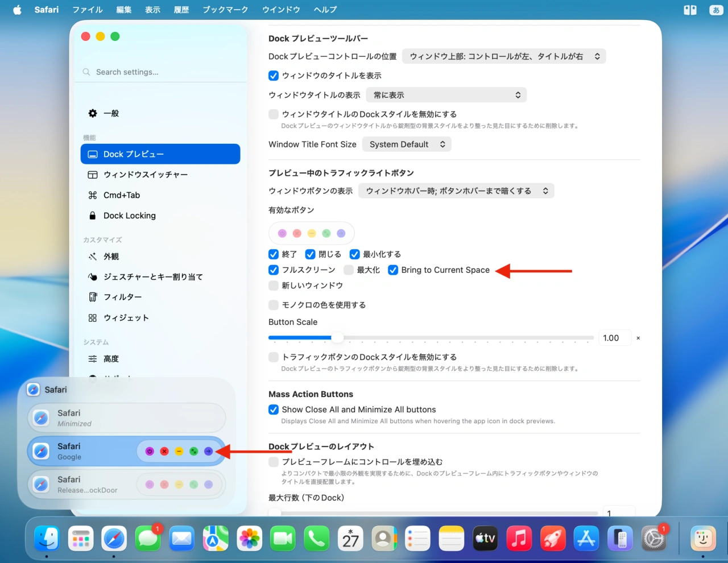
Task: Open App Store from the Dock
Action: [x=586, y=538]
